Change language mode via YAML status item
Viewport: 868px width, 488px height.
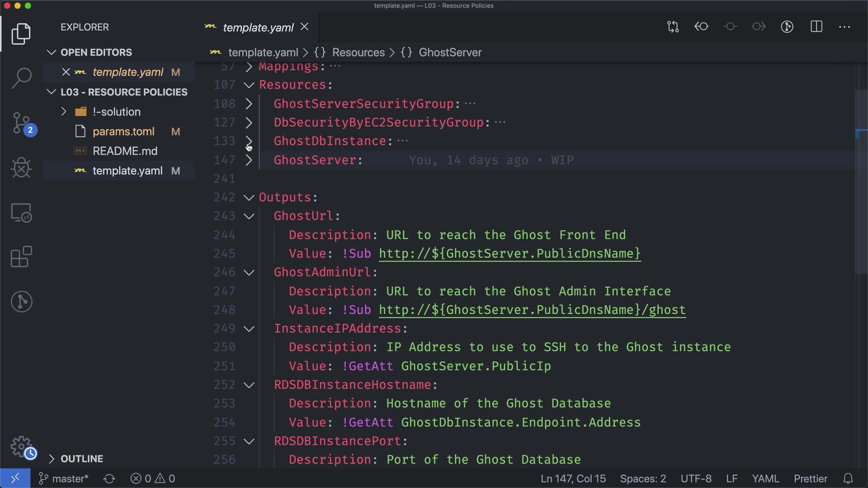765,479
